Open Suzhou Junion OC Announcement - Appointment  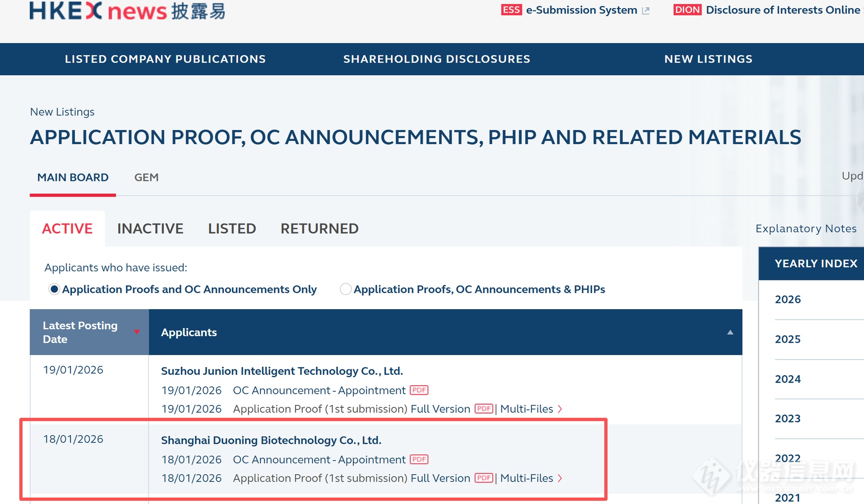(319, 390)
